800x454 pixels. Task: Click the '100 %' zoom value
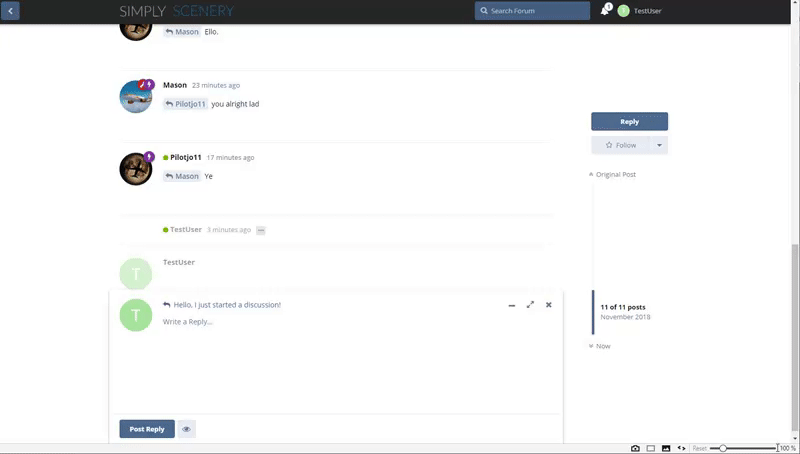pyautogui.click(x=788, y=448)
